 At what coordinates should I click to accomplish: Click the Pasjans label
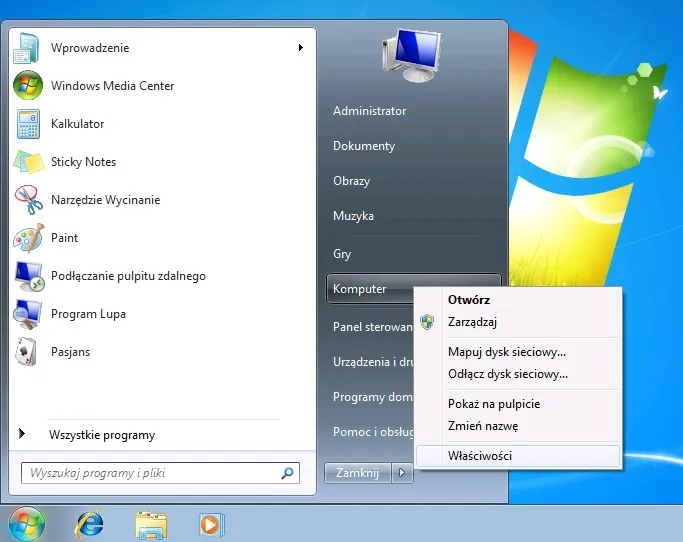[70, 352]
